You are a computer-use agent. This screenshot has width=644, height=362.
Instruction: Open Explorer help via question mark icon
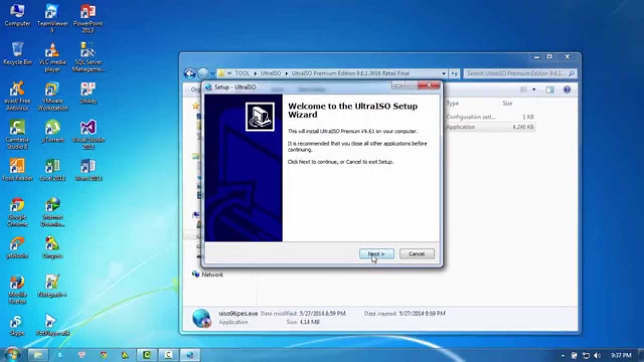[567, 89]
